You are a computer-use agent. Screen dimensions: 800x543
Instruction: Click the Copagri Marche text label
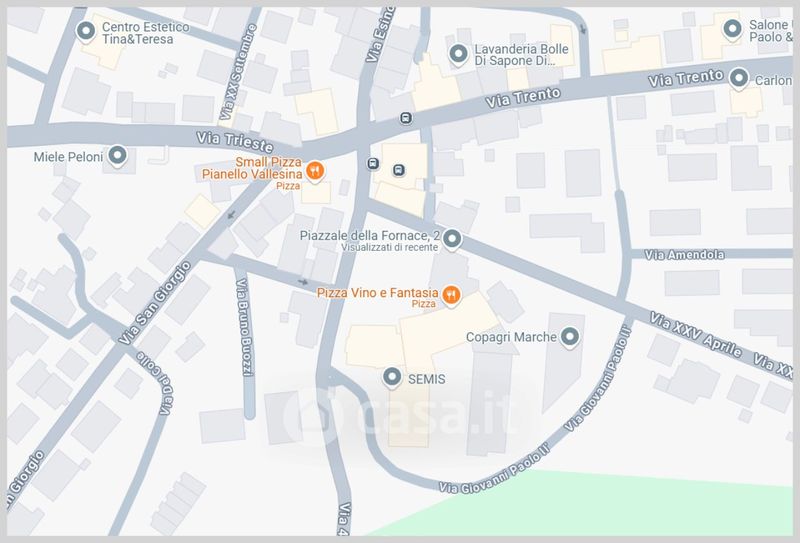point(511,337)
